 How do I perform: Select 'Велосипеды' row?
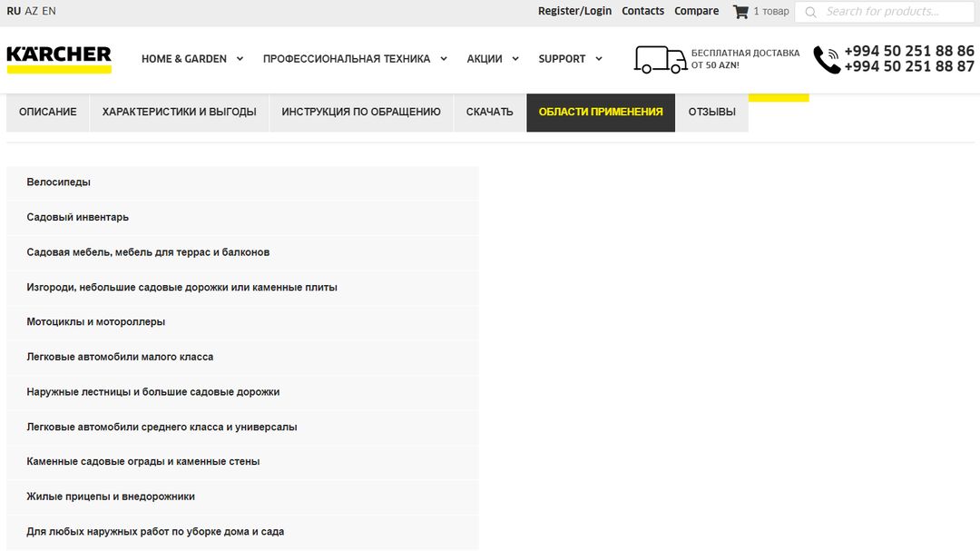coord(242,182)
